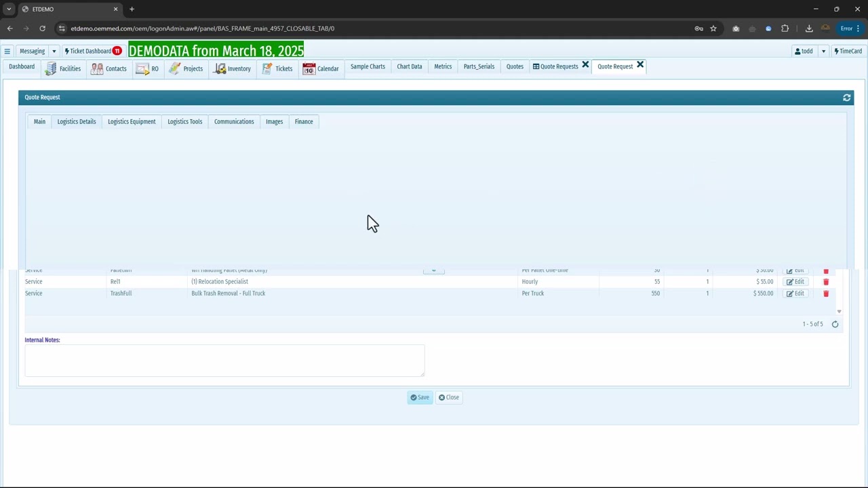Edit the Bulk Trash Removal row
Screen dimensions: 868x488
coord(795,293)
